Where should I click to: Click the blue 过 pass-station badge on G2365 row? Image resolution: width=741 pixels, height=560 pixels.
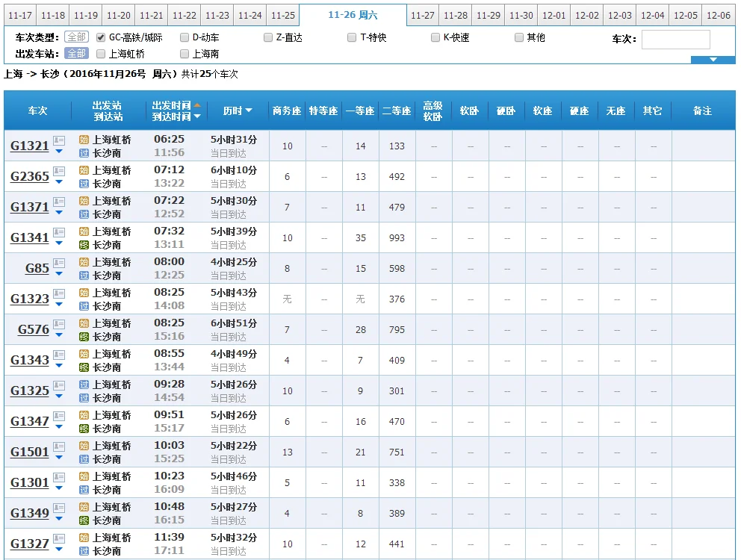pyautogui.click(x=84, y=182)
